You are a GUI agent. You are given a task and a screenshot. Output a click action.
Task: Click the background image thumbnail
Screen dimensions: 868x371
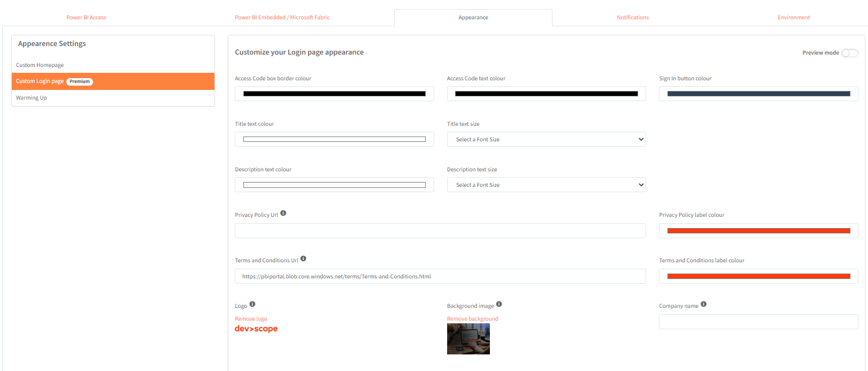pyautogui.click(x=468, y=339)
